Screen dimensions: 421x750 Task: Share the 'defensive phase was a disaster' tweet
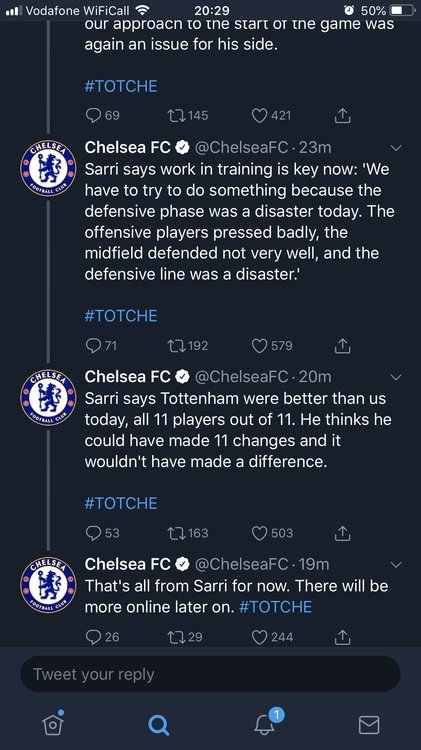pyautogui.click(x=342, y=345)
